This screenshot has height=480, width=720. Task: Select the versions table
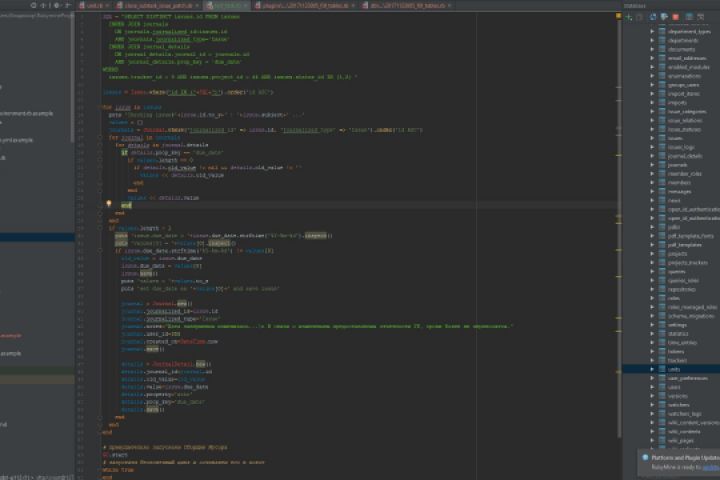(678, 396)
